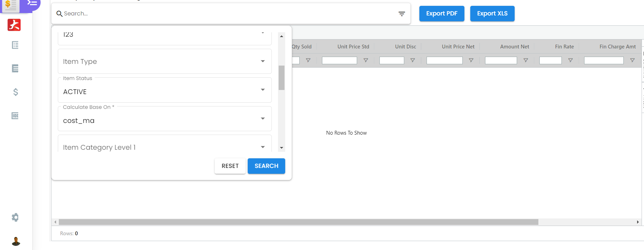Click the Amount Net filter funnel icon

tap(526, 60)
